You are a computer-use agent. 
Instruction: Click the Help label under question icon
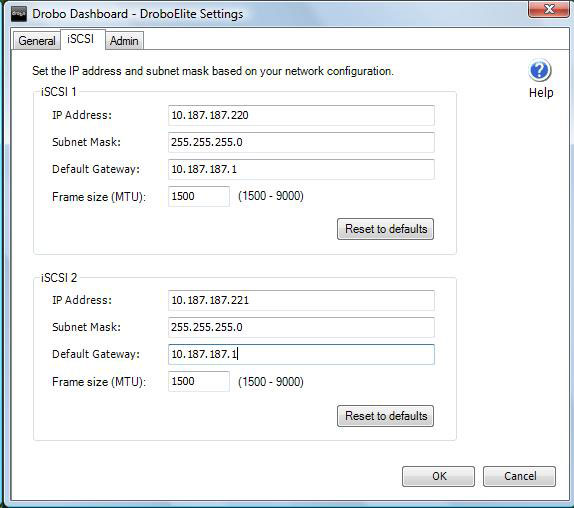[541, 93]
